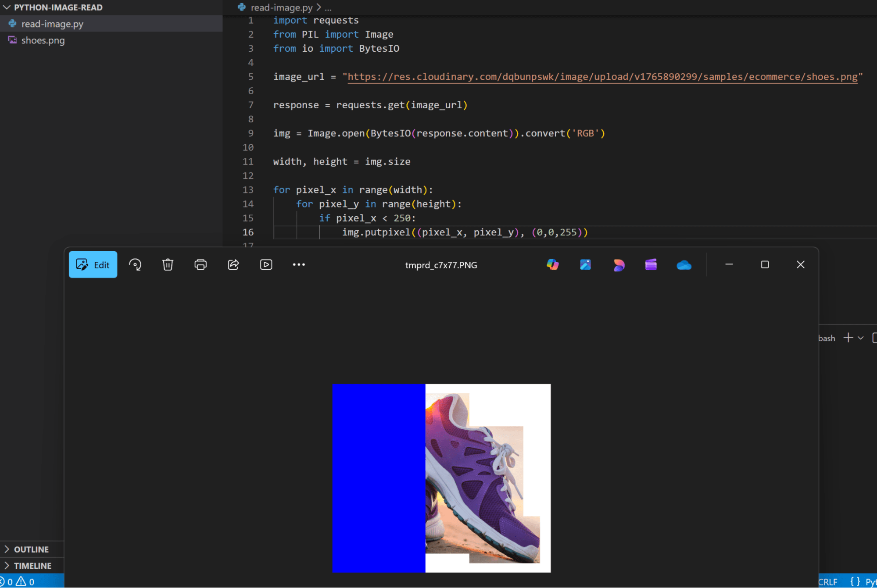Image resolution: width=877 pixels, height=588 pixels.
Task: Expand the OUTLINE section
Action: (31, 549)
